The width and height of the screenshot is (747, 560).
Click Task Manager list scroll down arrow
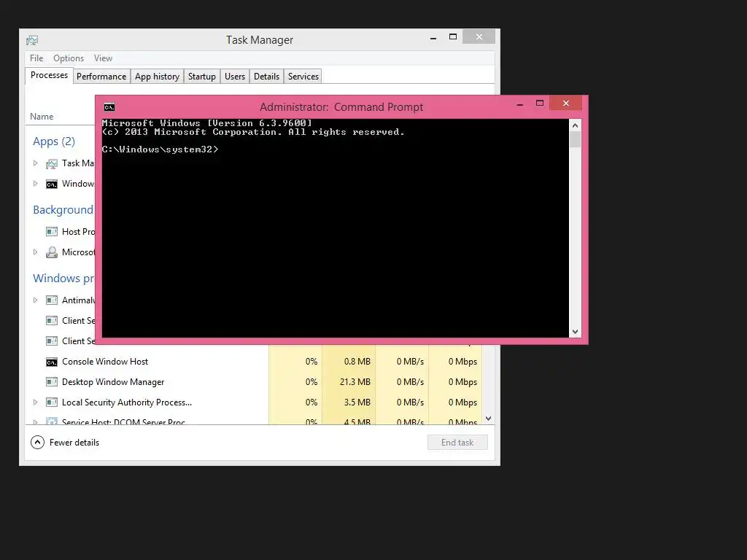click(x=488, y=418)
